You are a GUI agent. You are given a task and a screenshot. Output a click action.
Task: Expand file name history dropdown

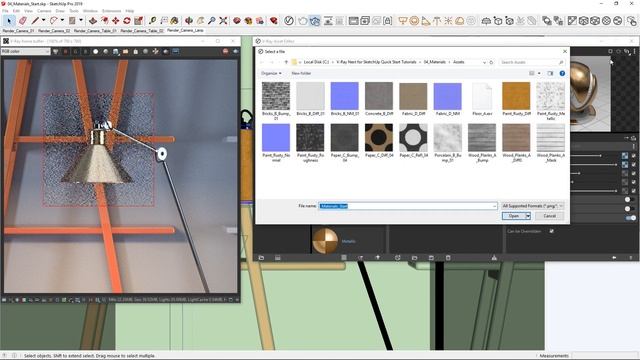pyautogui.click(x=494, y=206)
